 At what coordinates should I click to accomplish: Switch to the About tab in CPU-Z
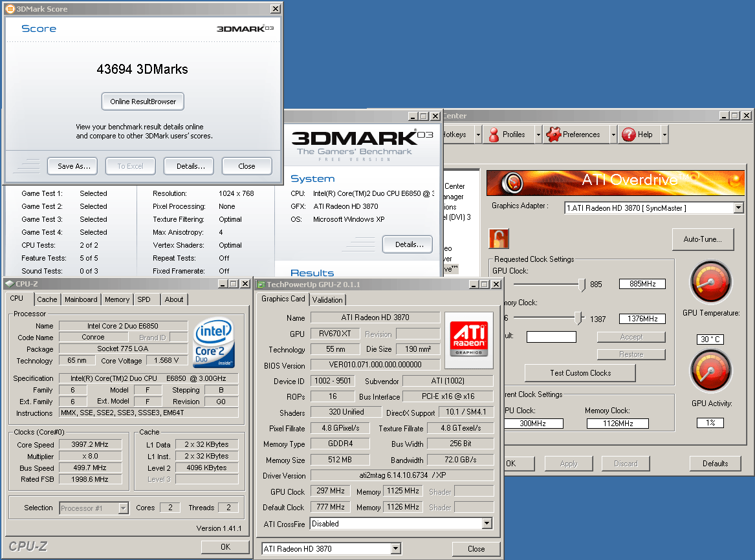tap(174, 299)
